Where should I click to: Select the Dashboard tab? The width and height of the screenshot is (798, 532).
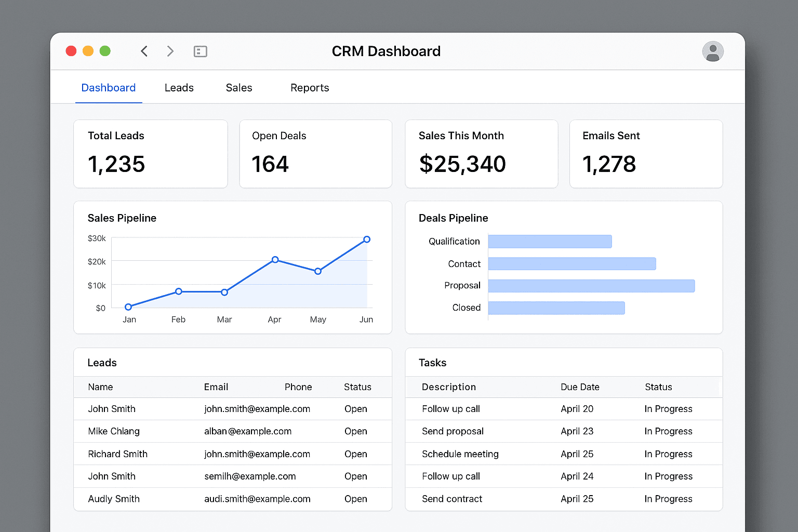click(109, 88)
